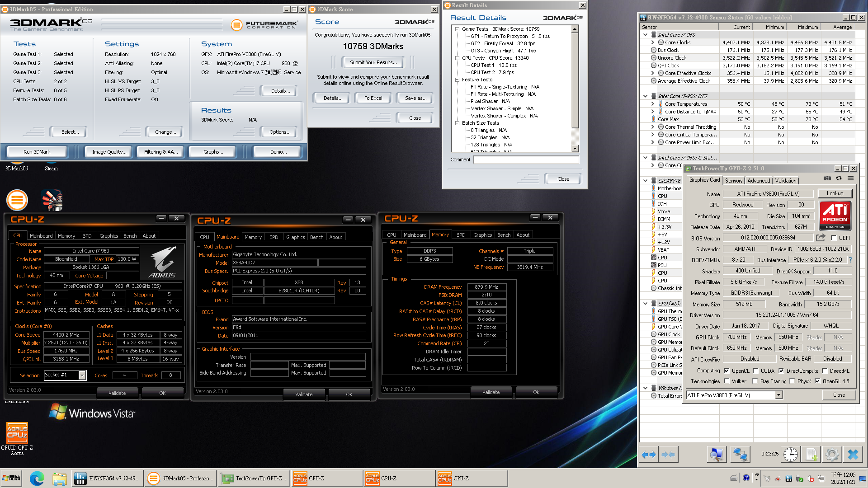Toggle the OpenGL 4.5 checkbox
The height and width of the screenshot is (488, 868).
(x=817, y=381)
